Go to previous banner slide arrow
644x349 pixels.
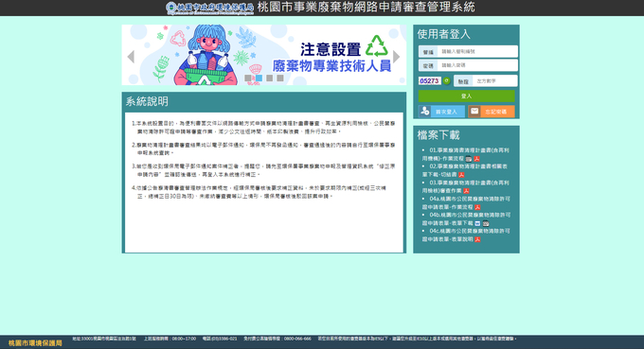(x=131, y=57)
